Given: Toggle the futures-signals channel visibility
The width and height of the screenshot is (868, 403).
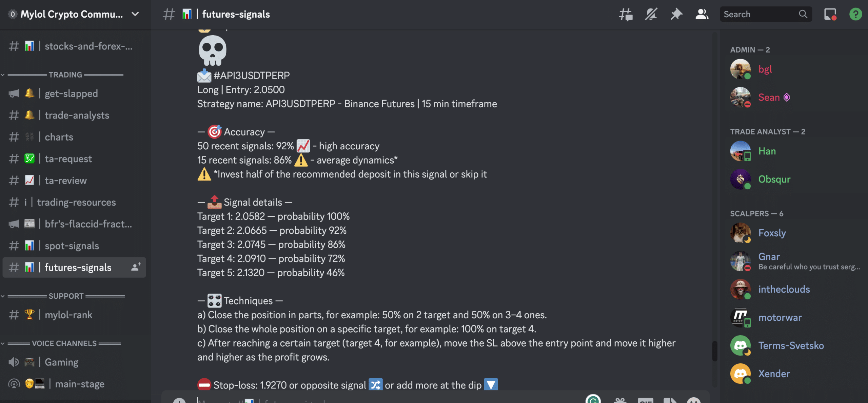Looking at the screenshot, I should 78,268.
